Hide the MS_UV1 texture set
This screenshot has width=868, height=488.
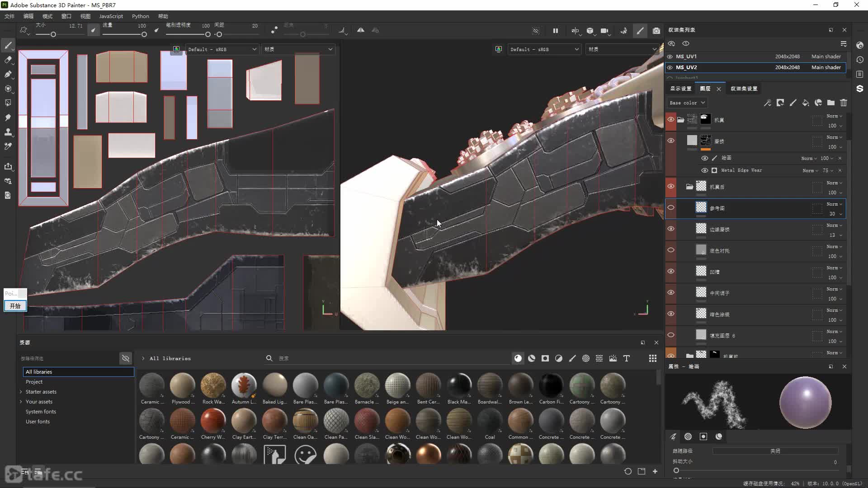pos(670,56)
